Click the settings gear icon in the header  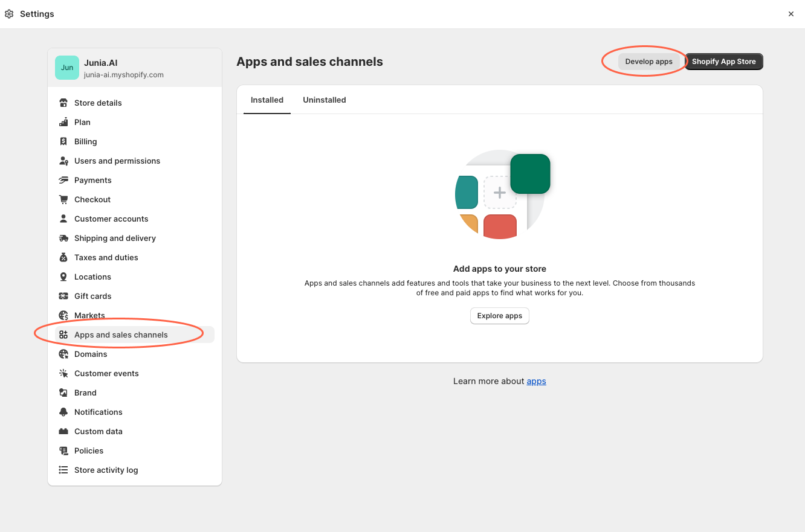(x=9, y=13)
